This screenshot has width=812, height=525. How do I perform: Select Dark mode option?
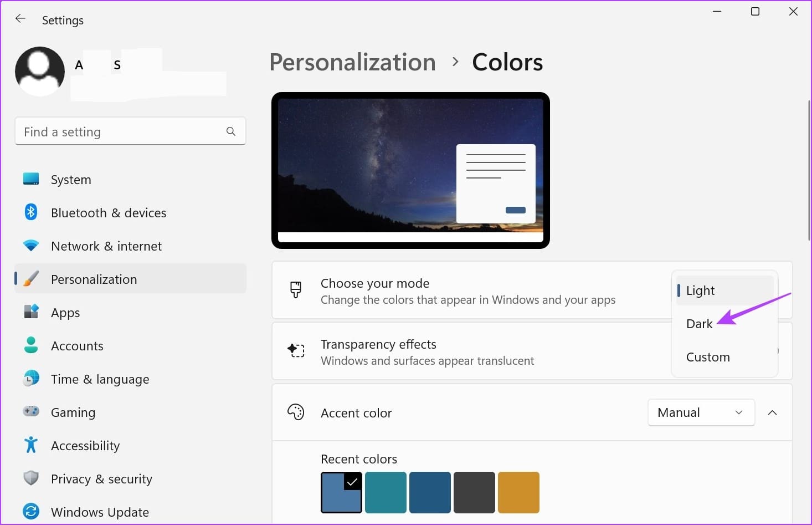[700, 324]
